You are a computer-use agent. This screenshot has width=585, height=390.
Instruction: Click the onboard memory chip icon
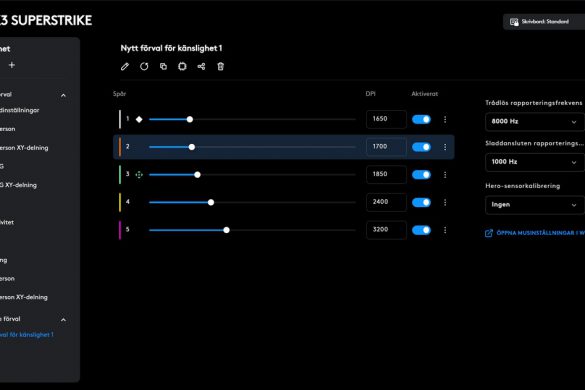pyautogui.click(x=182, y=66)
